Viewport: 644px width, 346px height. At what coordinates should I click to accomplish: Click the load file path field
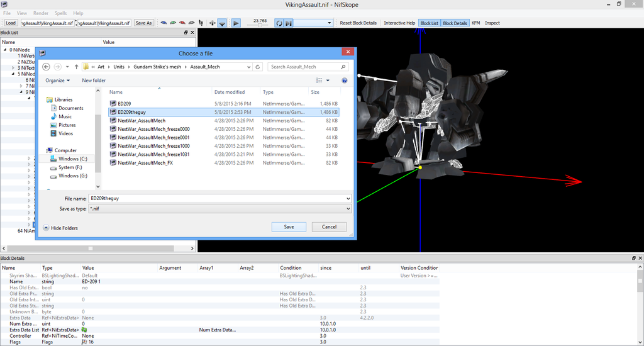[47, 23]
